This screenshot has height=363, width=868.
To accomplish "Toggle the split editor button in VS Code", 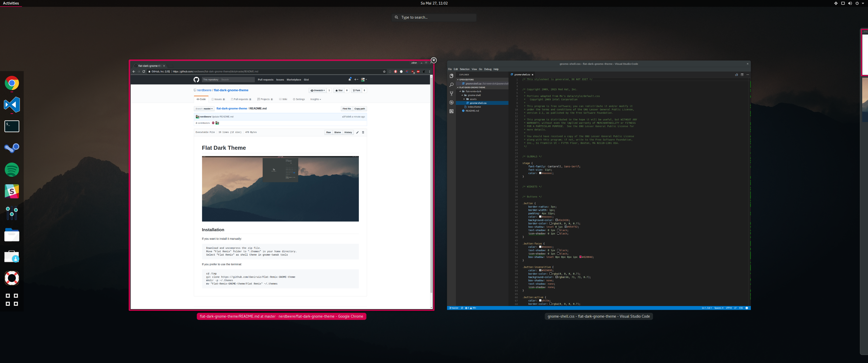I will click(x=742, y=75).
